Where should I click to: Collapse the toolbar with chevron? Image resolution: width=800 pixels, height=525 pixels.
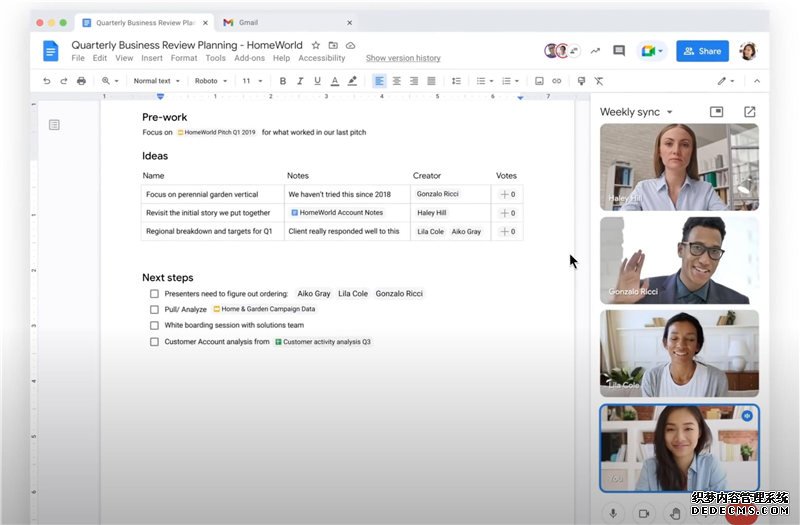(757, 81)
